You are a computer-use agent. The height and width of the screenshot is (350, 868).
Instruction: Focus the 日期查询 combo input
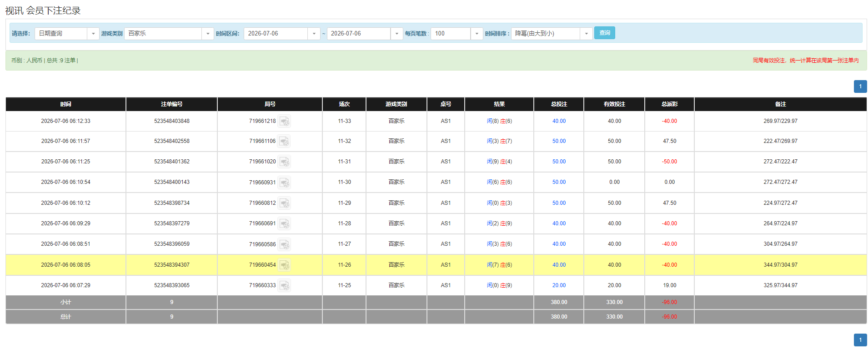61,34
